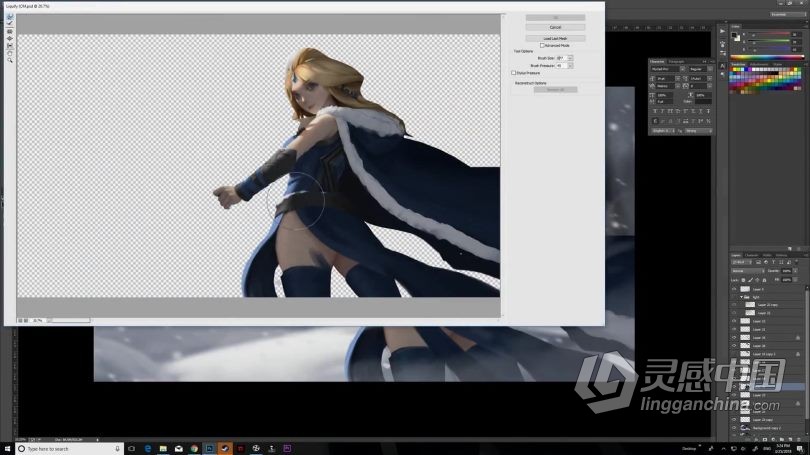Select the Hand tool in Liquify
810x455 pixels.
[10, 53]
